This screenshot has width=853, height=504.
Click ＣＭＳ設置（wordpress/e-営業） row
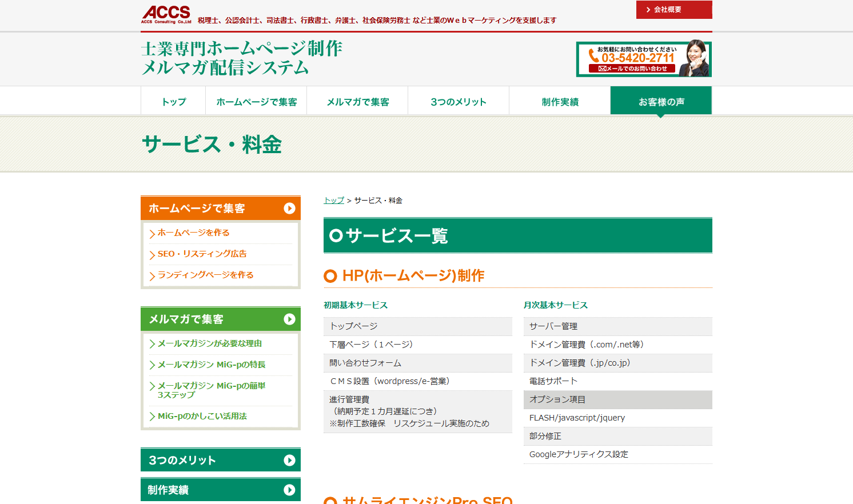418,381
